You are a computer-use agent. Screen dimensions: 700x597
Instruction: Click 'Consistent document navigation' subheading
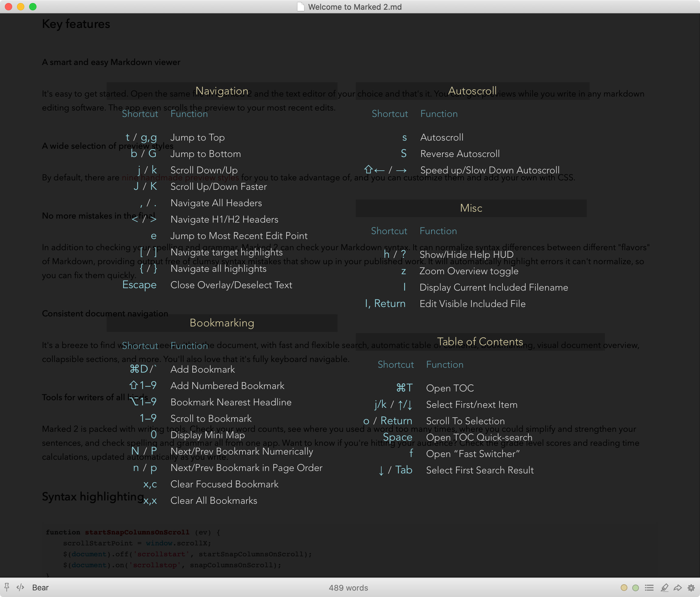pyautogui.click(x=105, y=314)
